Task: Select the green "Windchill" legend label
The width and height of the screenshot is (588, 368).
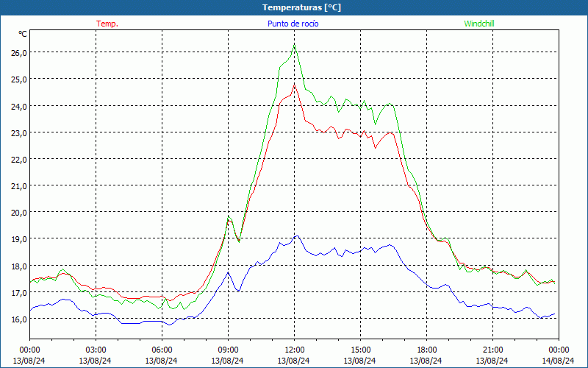Action: point(479,24)
